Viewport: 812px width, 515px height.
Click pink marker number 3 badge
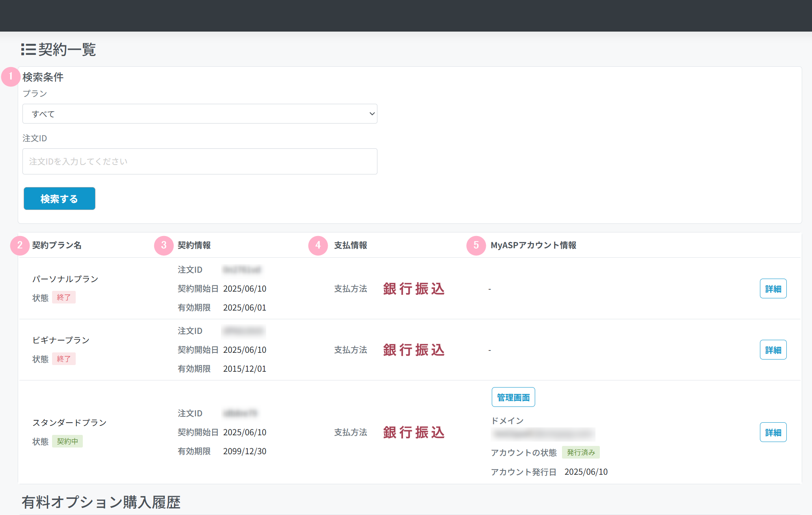tap(164, 245)
